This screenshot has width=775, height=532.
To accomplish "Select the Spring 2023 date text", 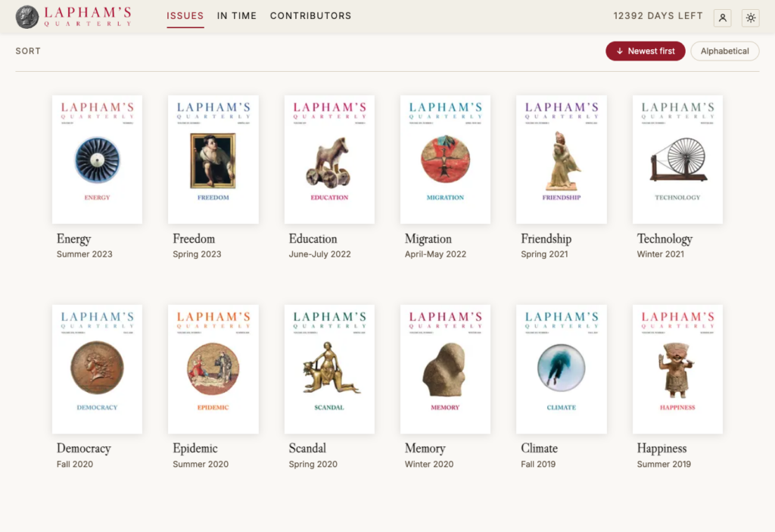I will point(197,254).
